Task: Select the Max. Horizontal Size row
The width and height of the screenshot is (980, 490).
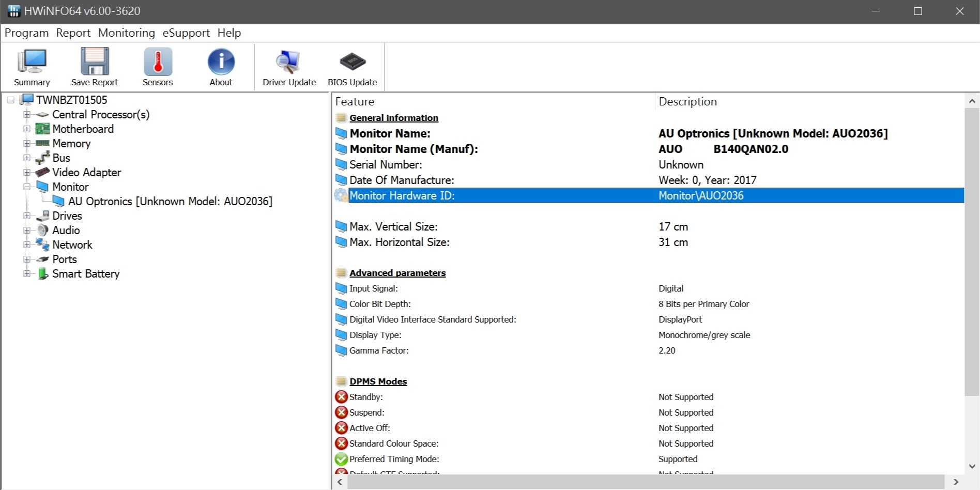Action: tap(649, 242)
